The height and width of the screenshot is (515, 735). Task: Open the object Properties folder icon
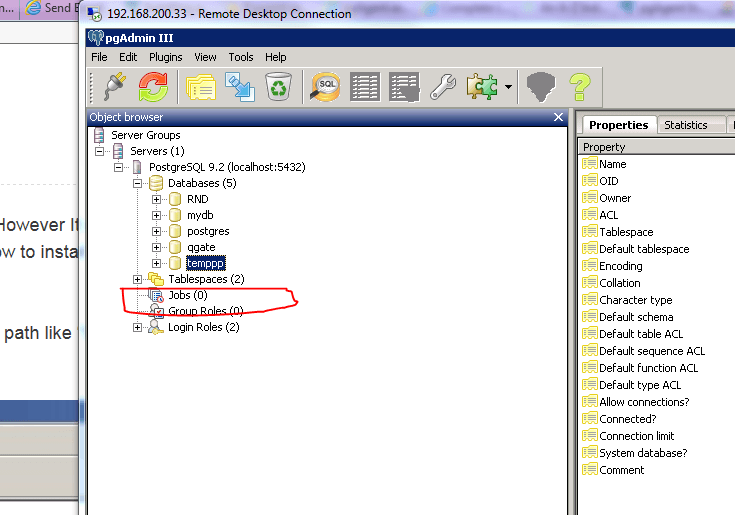[200, 87]
